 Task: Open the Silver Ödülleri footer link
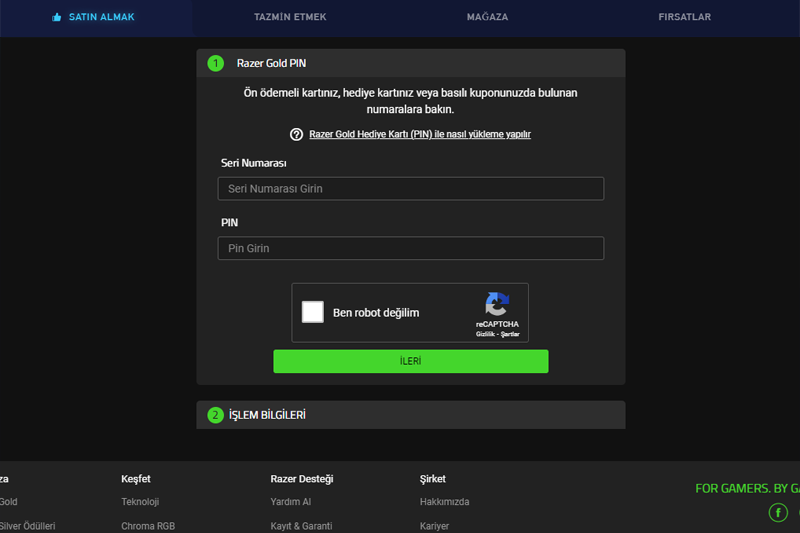click(28, 526)
